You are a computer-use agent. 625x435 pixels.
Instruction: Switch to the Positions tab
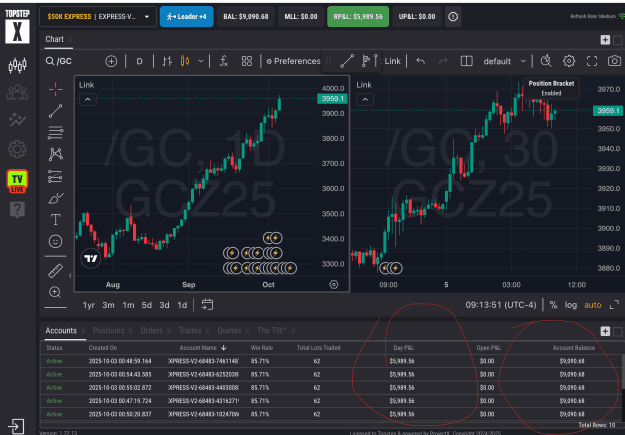pos(108,331)
